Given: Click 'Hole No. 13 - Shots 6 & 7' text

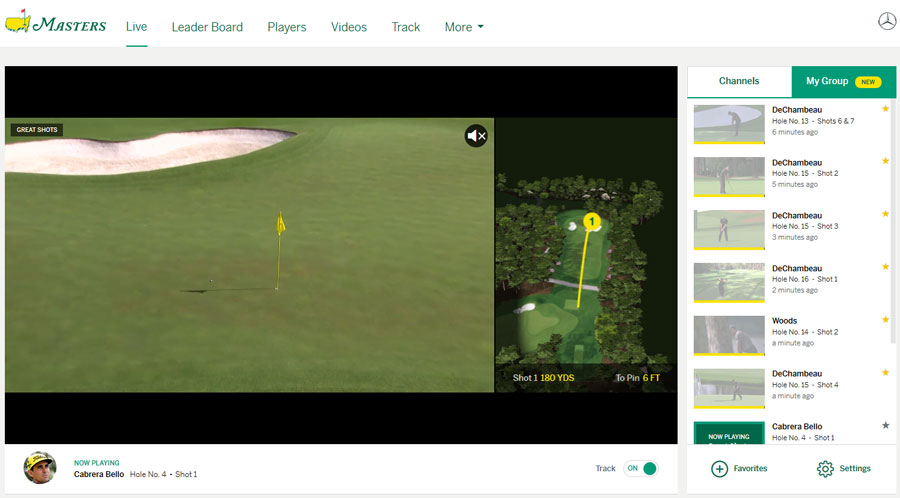Looking at the screenshot, I should (813, 121).
